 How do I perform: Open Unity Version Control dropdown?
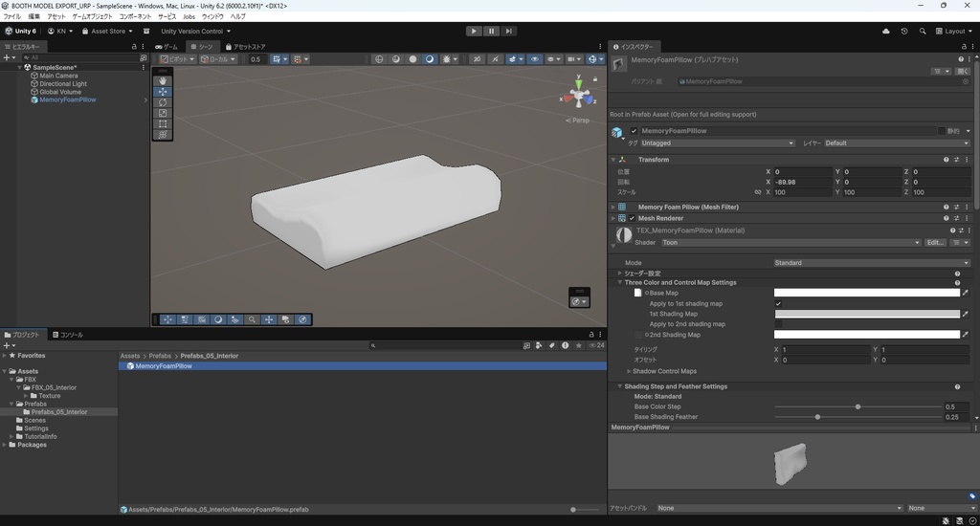tap(195, 32)
